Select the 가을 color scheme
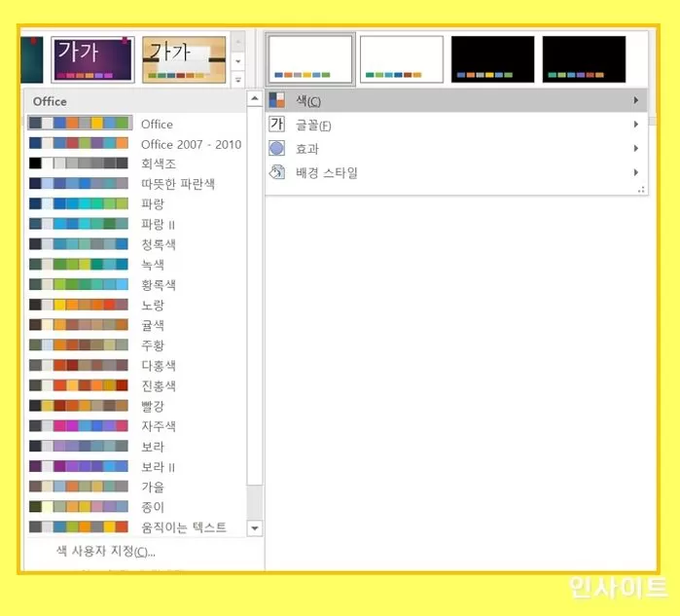680x616 pixels. point(136,487)
